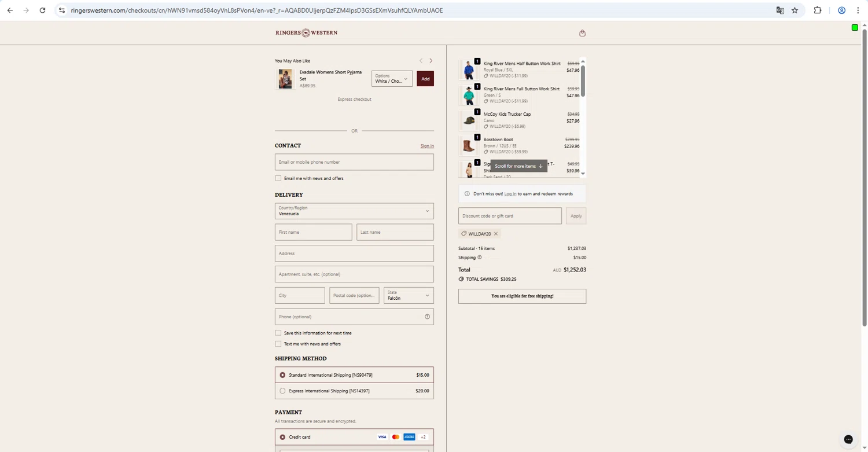Click the City field
868x452 pixels.
[x=300, y=295]
